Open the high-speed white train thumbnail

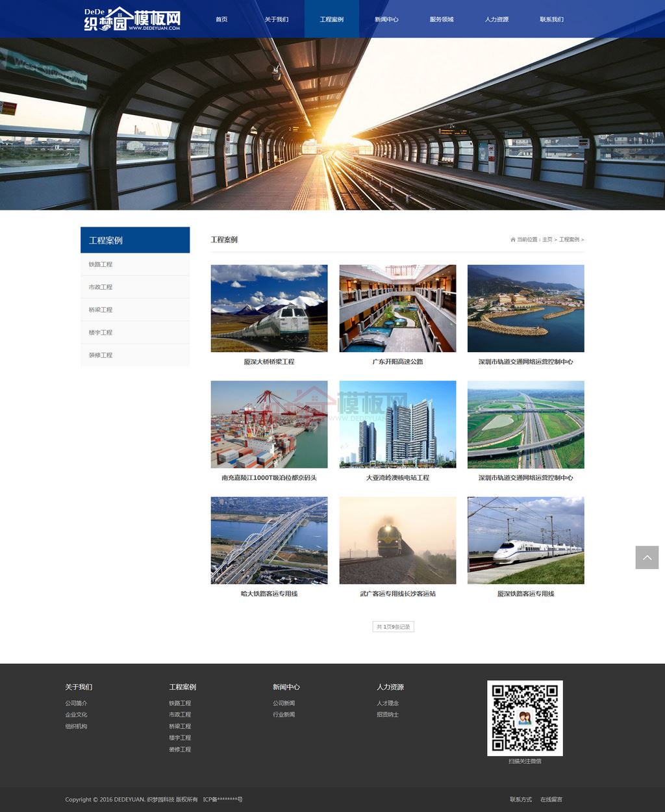coord(525,540)
